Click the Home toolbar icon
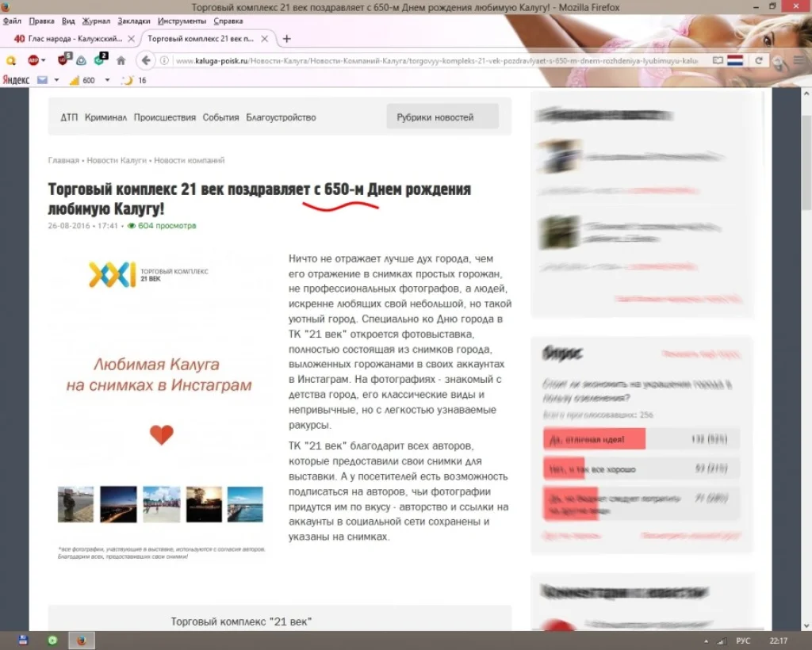 [121, 60]
